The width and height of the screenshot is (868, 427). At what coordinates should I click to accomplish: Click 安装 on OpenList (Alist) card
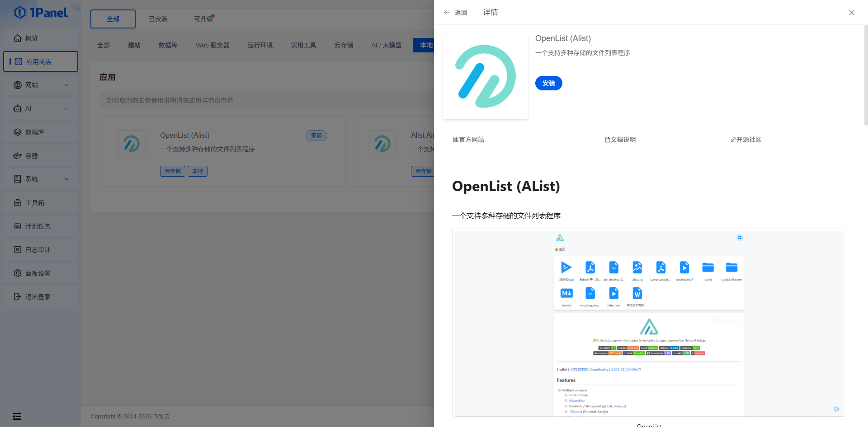coord(316,136)
